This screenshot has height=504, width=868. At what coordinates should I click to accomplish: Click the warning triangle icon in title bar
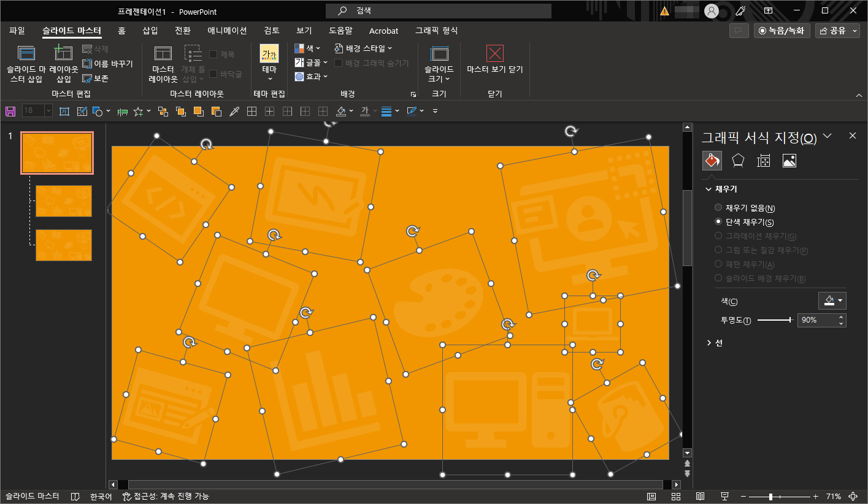[664, 11]
